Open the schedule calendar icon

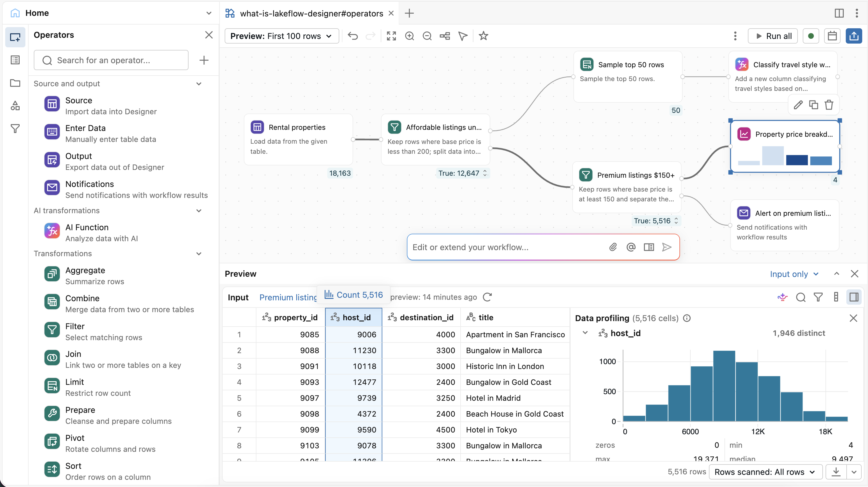click(832, 36)
